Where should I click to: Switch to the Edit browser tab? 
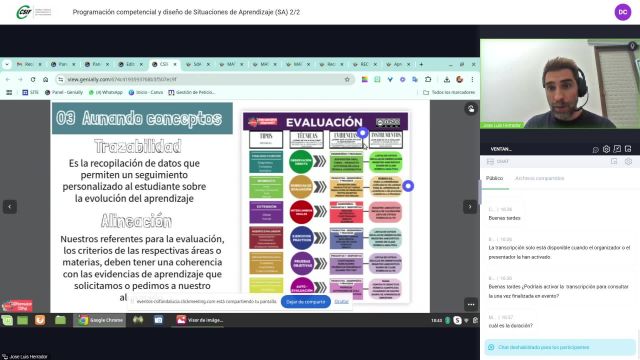(131, 64)
